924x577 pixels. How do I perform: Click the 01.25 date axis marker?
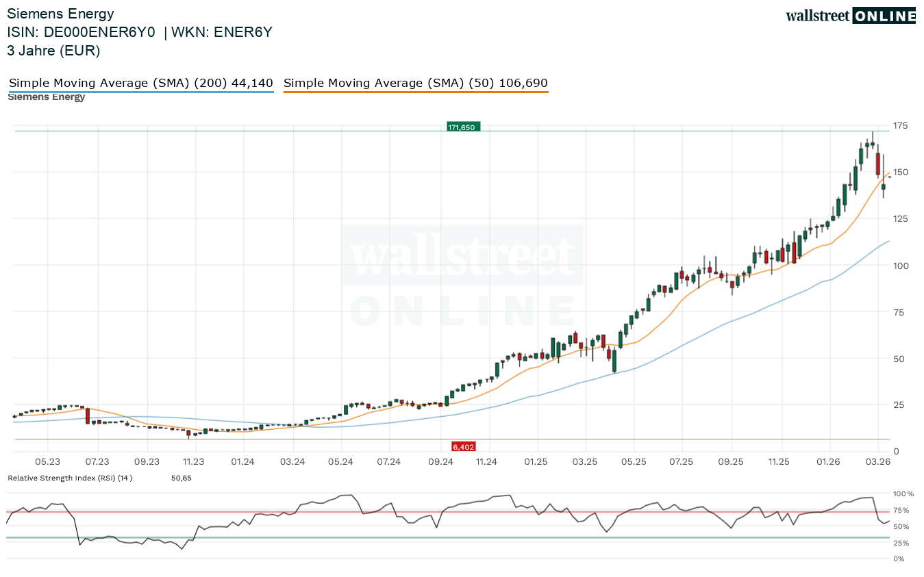pos(536,462)
